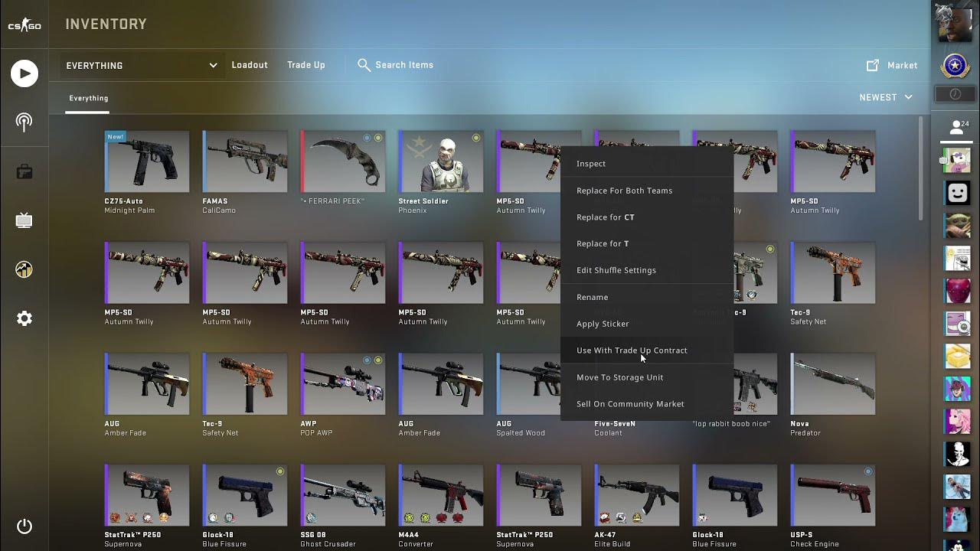The width and height of the screenshot is (980, 551).
Task: Open the EVERYTHING category dropdown
Action: click(142, 66)
